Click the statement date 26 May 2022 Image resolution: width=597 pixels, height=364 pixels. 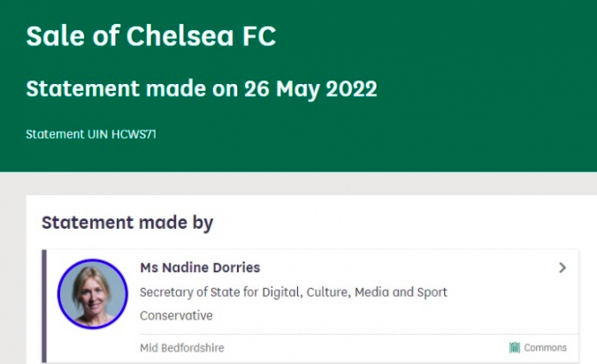point(310,88)
